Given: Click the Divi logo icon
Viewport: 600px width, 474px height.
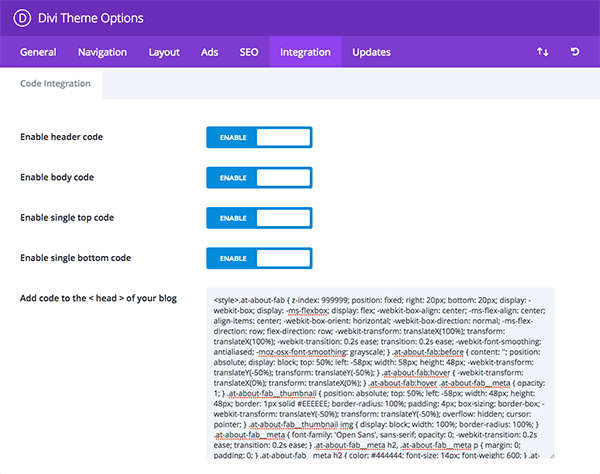Looking at the screenshot, I should tap(22, 18).
